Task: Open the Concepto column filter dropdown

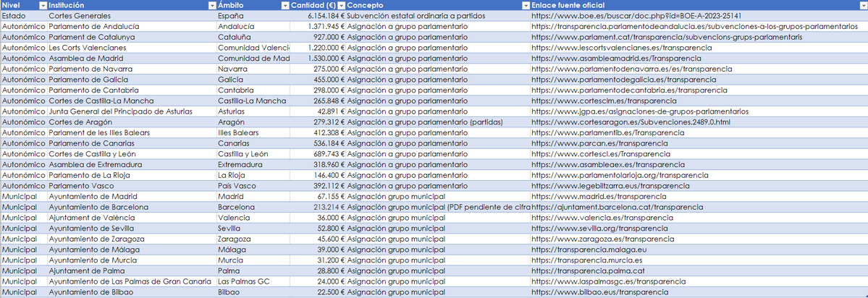Action: (526, 5)
